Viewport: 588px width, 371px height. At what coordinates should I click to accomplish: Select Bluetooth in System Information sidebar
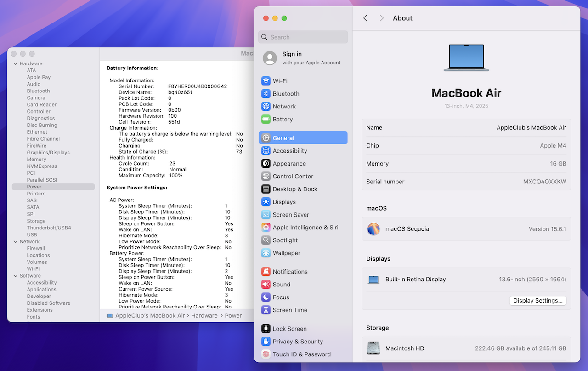38,91
